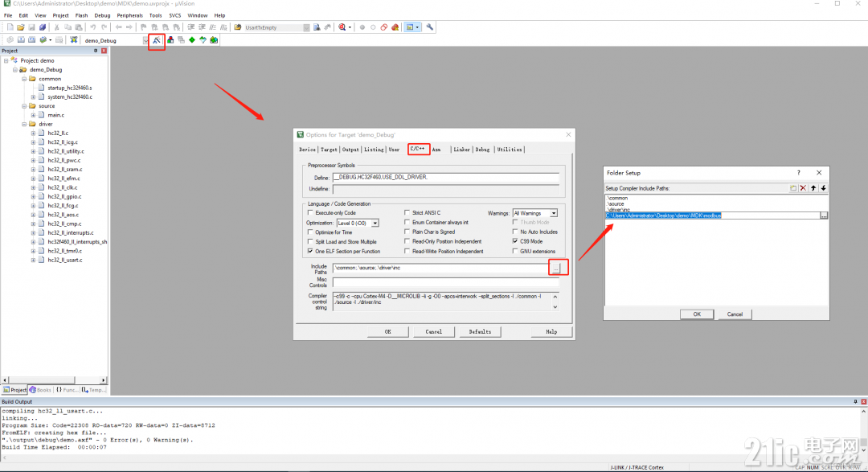Enable Enum Container always int checkbox
868x472 pixels.
(407, 222)
